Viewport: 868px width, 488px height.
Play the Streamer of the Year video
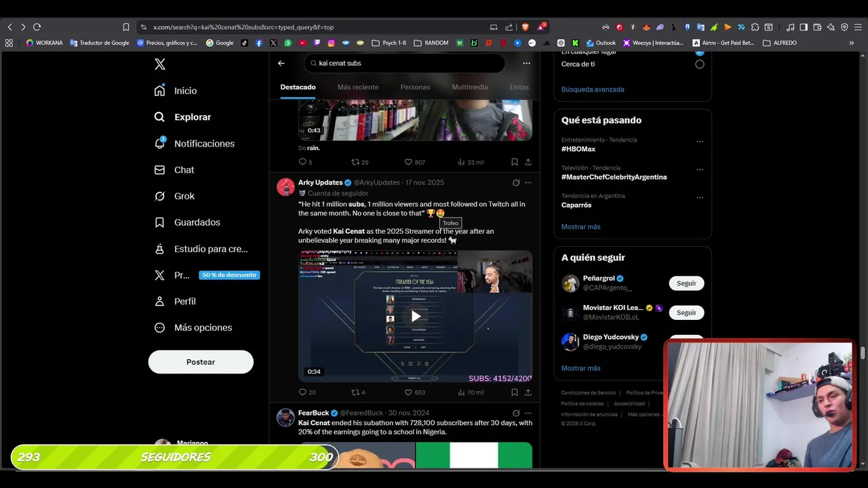click(x=416, y=317)
